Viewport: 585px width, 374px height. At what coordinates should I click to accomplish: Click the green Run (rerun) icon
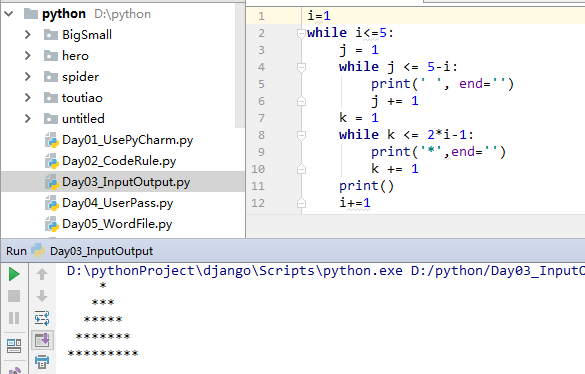14,274
